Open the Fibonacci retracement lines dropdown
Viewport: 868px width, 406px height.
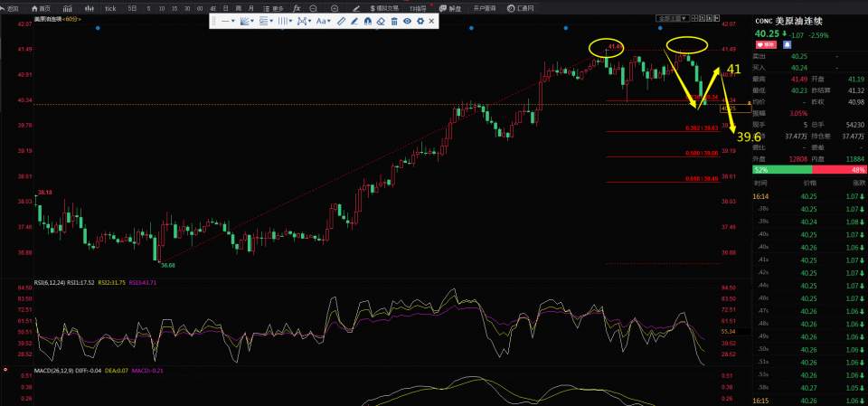[x=266, y=21]
